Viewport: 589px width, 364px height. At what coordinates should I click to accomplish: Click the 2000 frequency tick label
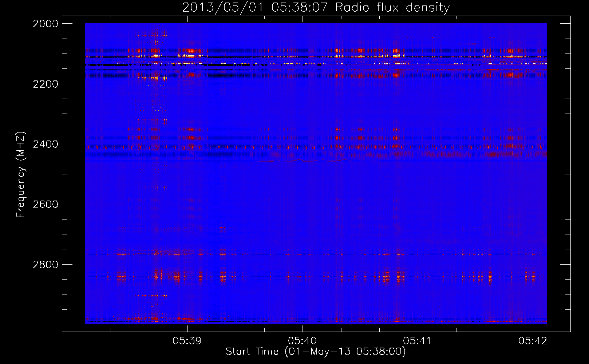pyautogui.click(x=46, y=24)
